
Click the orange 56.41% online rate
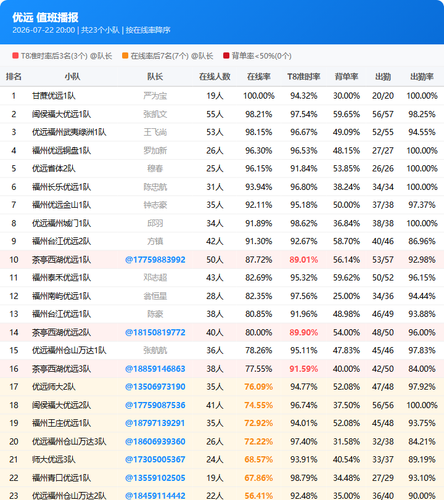pos(259,496)
